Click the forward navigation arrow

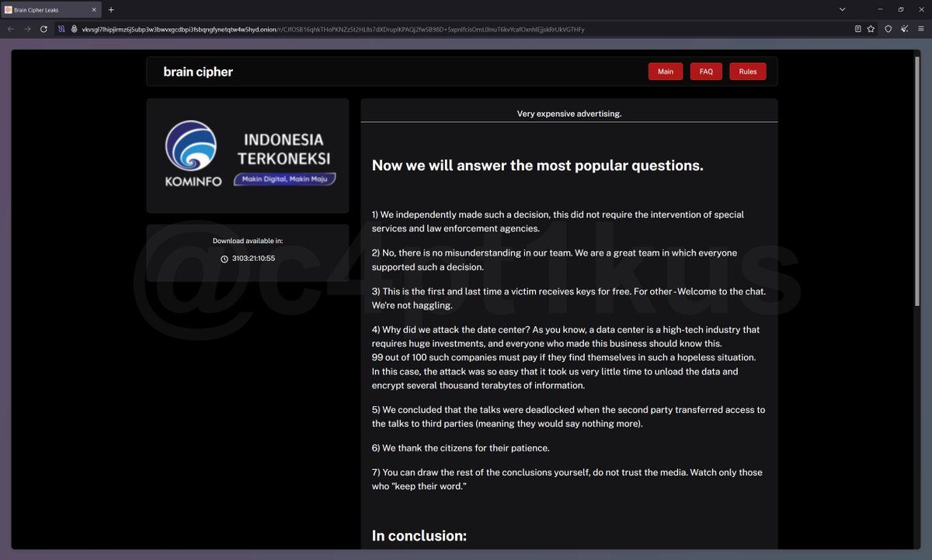tap(27, 29)
